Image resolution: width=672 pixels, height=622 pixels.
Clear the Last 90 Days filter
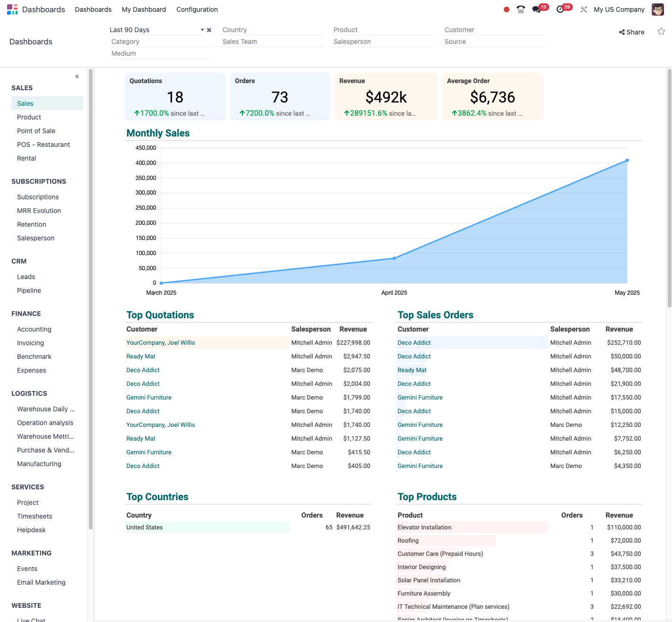209,30
